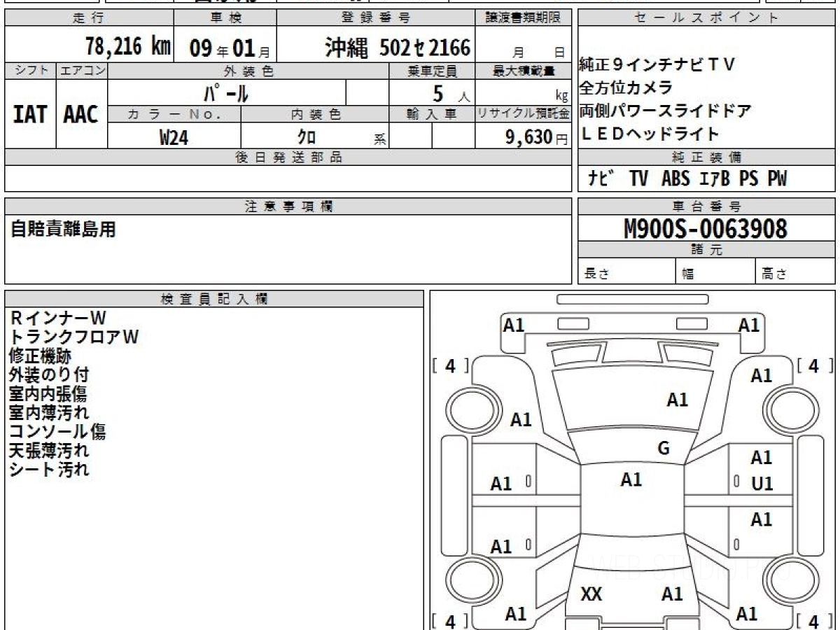Select the A1 mark on the roof center
Viewport: 840px width, 630px height.
pyautogui.click(x=631, y=479)
